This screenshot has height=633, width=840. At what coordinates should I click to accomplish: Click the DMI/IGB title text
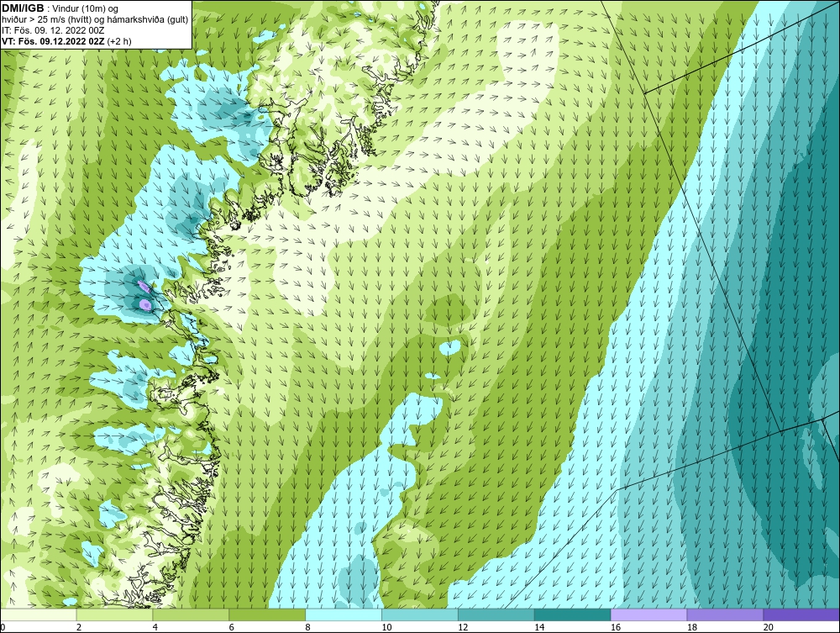(x=23, y=8)
